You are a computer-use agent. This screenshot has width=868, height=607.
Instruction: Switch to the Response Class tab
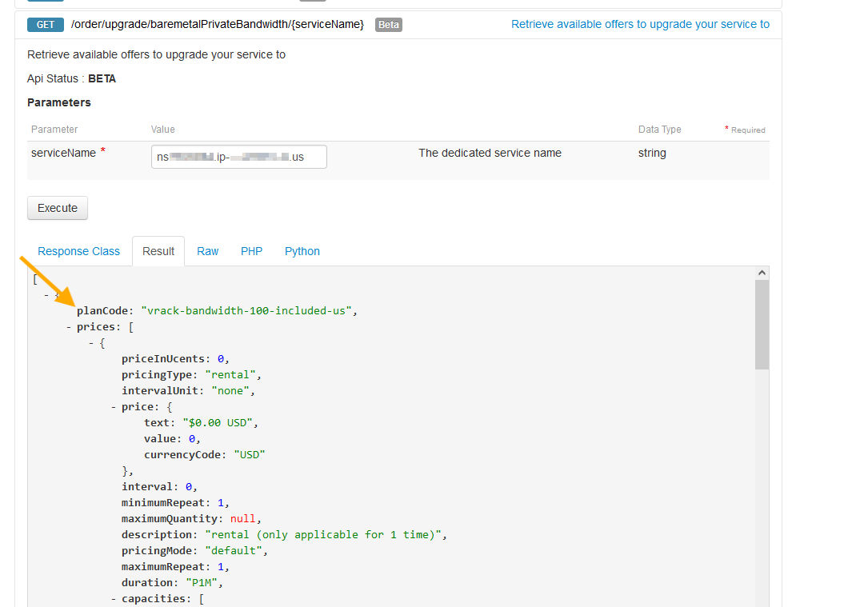(x=78, y=251)
